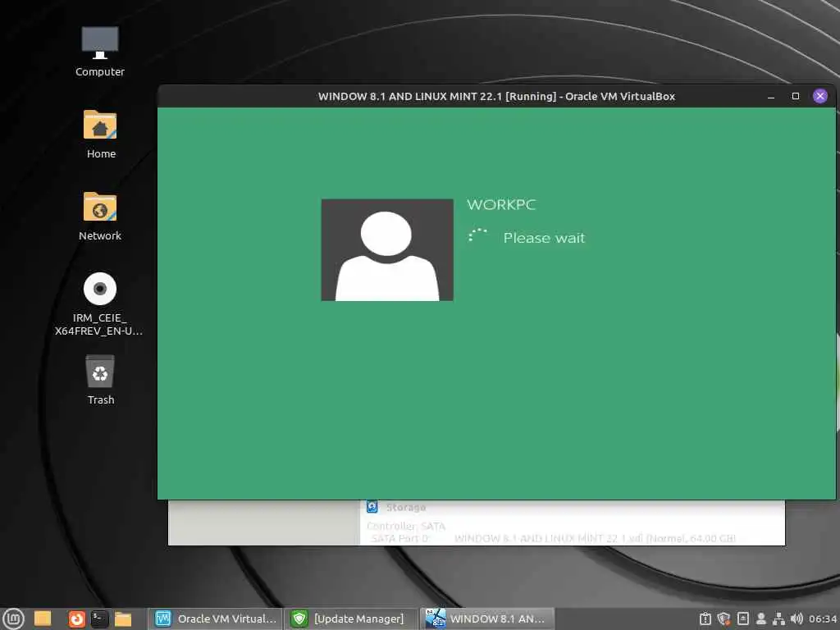Open the Linux Mint start menu
Image resolution: width=840 pixels, height=630 pixels.
(13, 619)
